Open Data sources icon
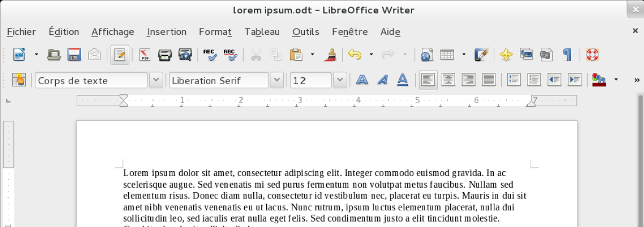The height and width of the screenshot is (227, 644). 546,54
